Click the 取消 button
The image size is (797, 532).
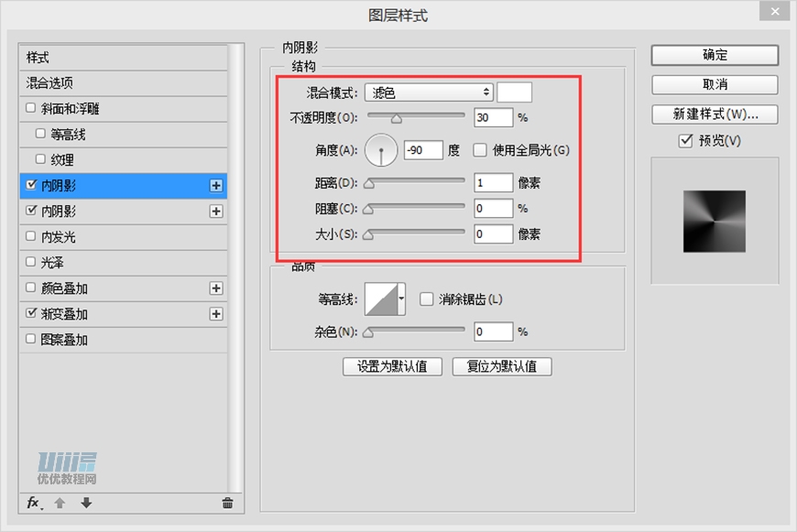(715, 84)
